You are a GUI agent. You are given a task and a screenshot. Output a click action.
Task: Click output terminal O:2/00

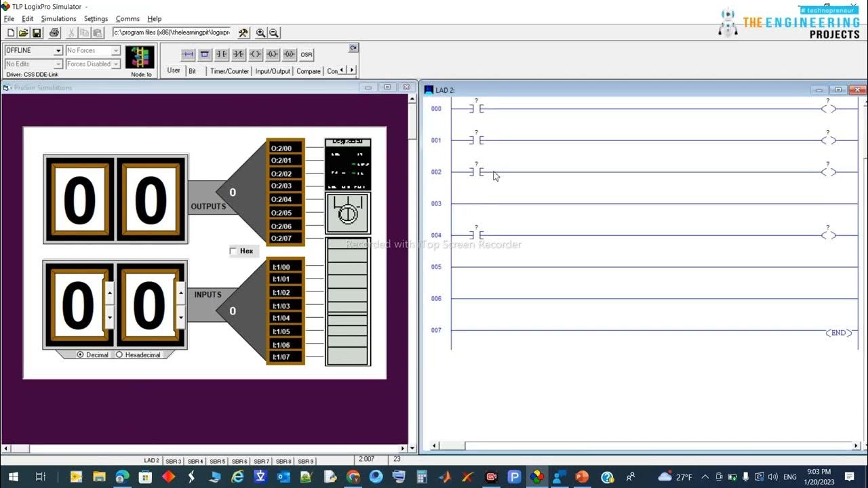click(285, 148)
